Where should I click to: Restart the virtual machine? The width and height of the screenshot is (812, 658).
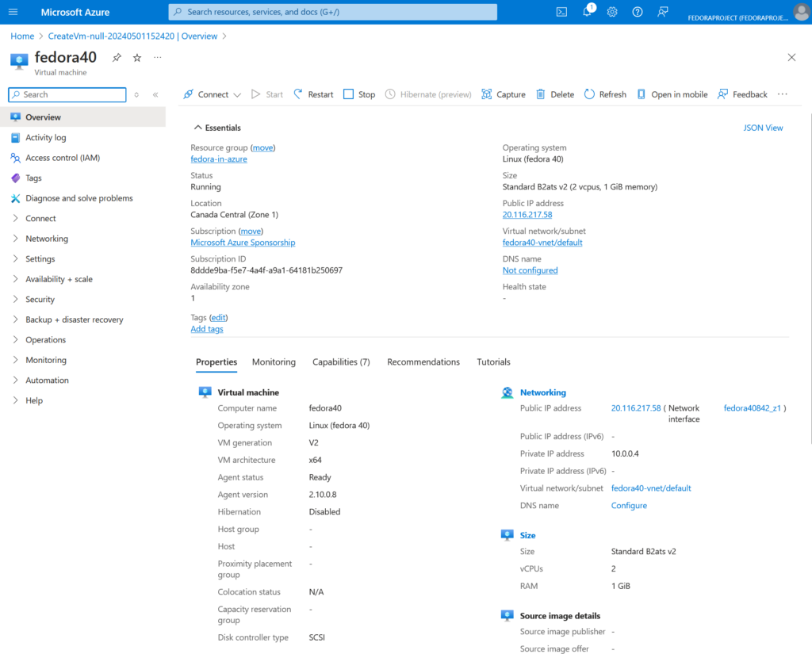point(313,94)
